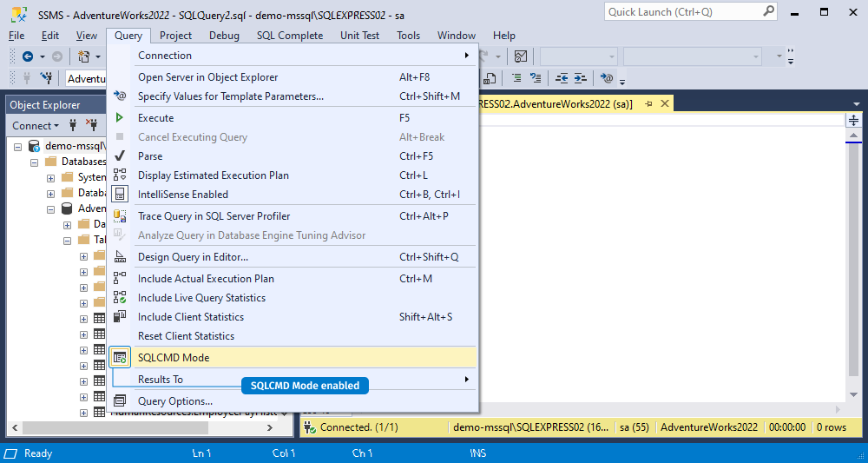
Task: Open the Connect dropdown in Object Explorer
Action: coord(36,126)
